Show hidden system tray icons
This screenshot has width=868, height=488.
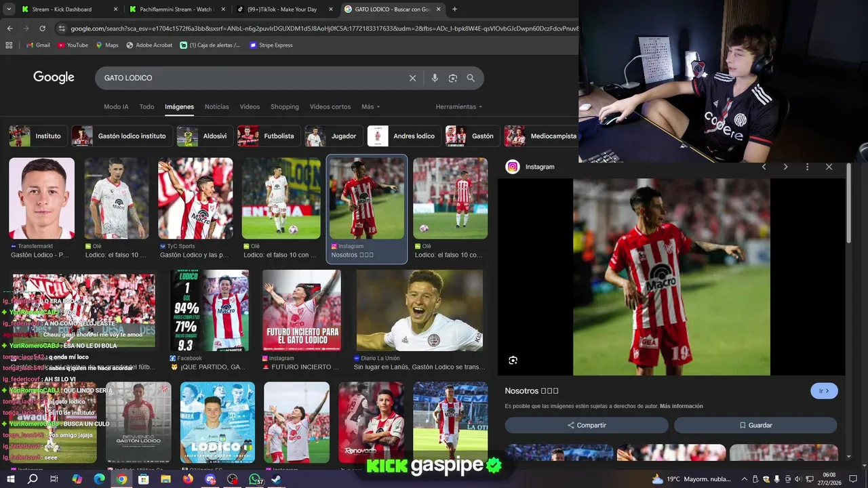pos(745,479)
